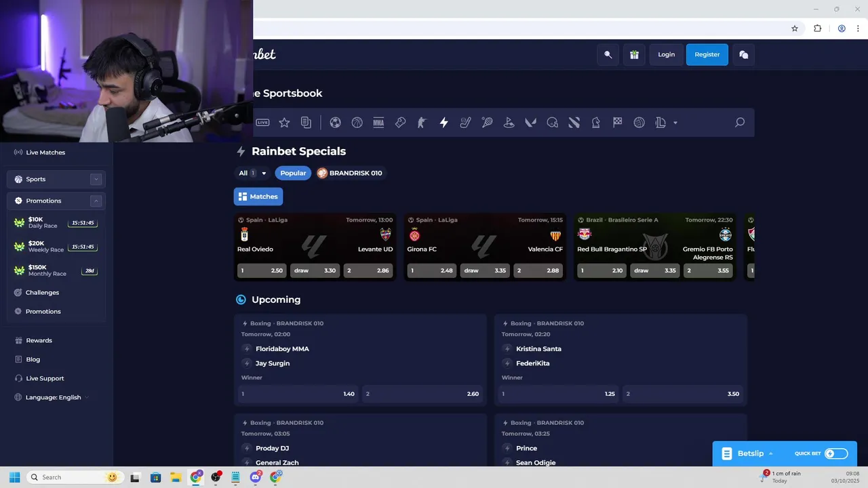Open the Blog sidebar link

point(33,359)
